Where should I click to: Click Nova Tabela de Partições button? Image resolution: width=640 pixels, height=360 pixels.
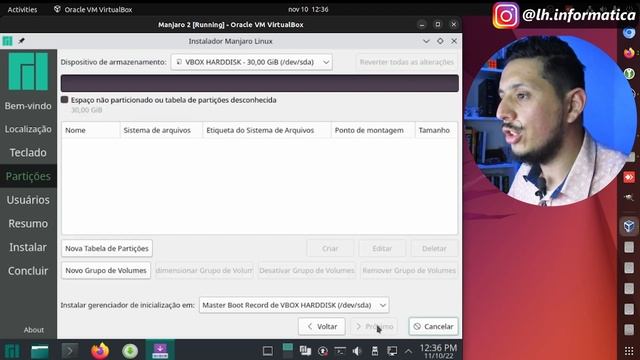(107, 248)
